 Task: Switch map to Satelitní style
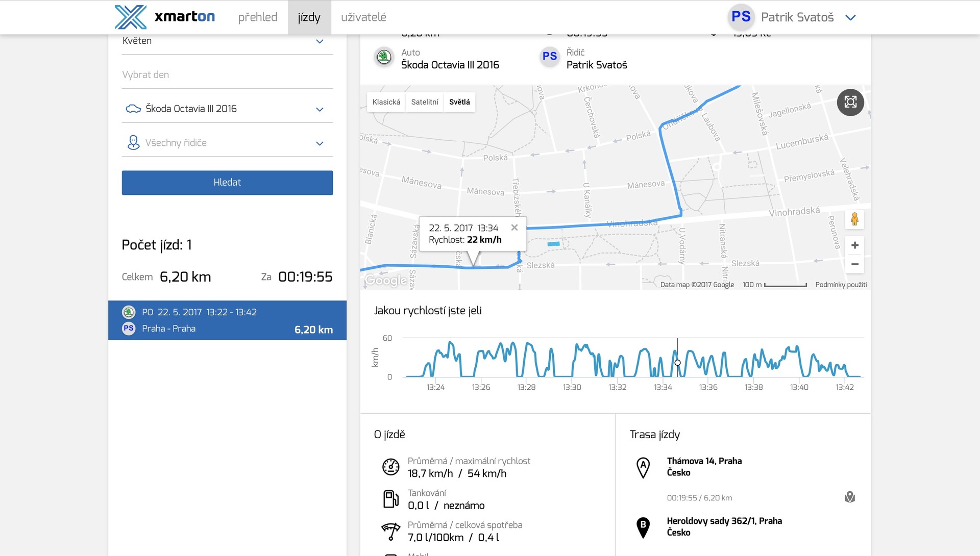tap(425, 102)
